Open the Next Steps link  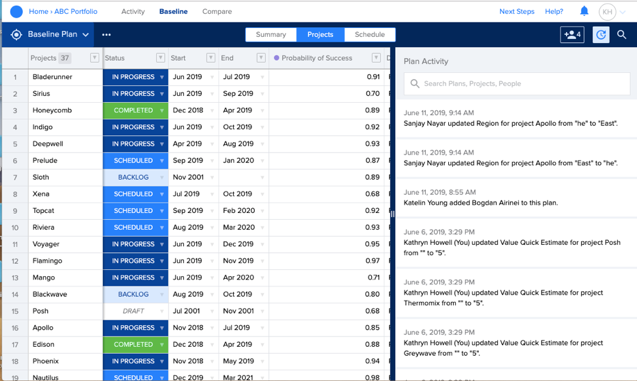tap(517, 11)
